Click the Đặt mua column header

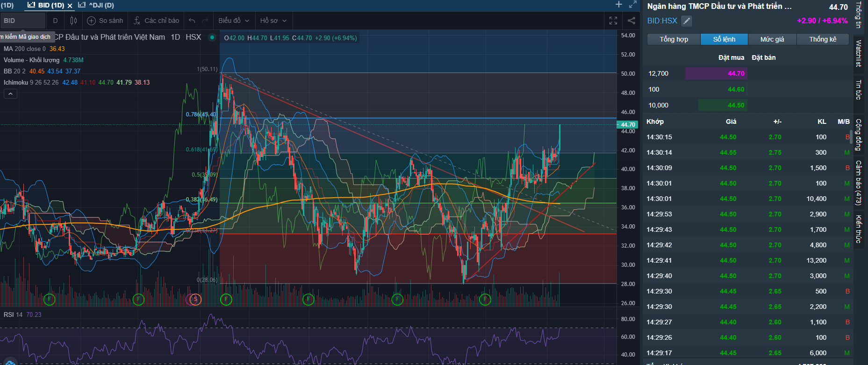click(x=731, y=57)
